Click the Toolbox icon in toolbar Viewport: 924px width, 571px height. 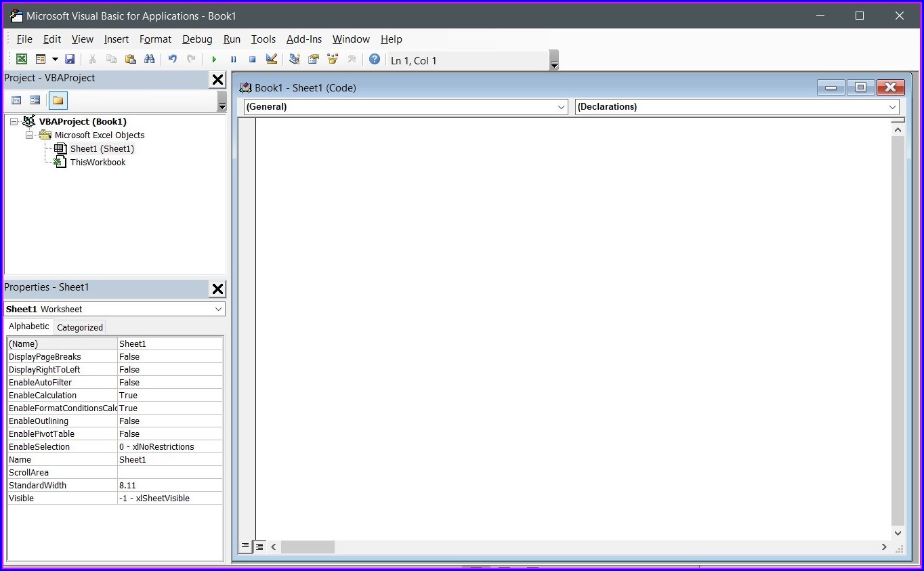352,60
